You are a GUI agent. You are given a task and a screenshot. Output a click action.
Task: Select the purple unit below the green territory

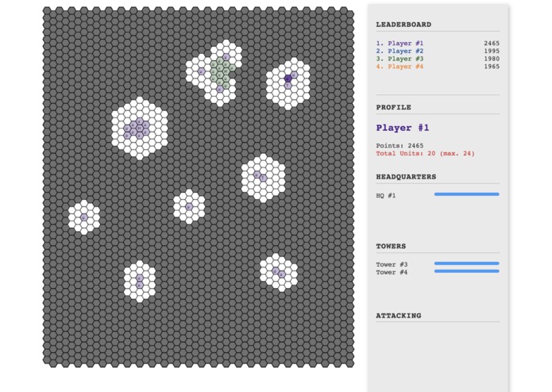point(220,89)
